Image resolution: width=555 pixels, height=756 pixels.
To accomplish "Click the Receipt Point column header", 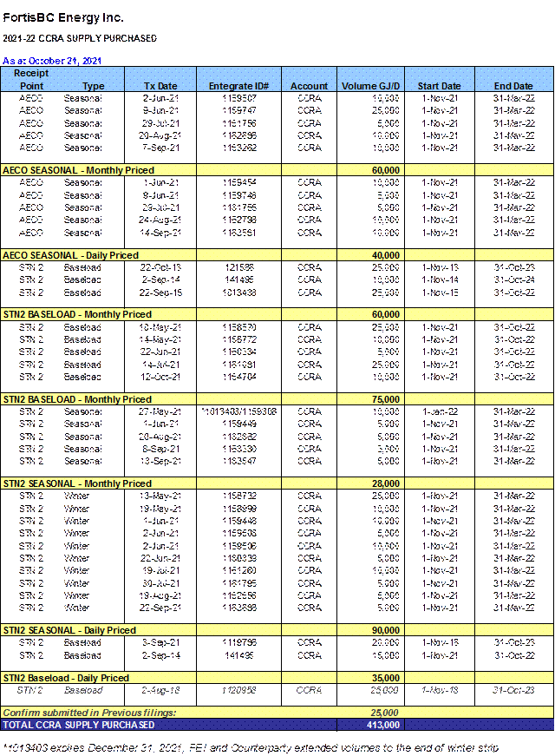I will click(x=31, y=80).
